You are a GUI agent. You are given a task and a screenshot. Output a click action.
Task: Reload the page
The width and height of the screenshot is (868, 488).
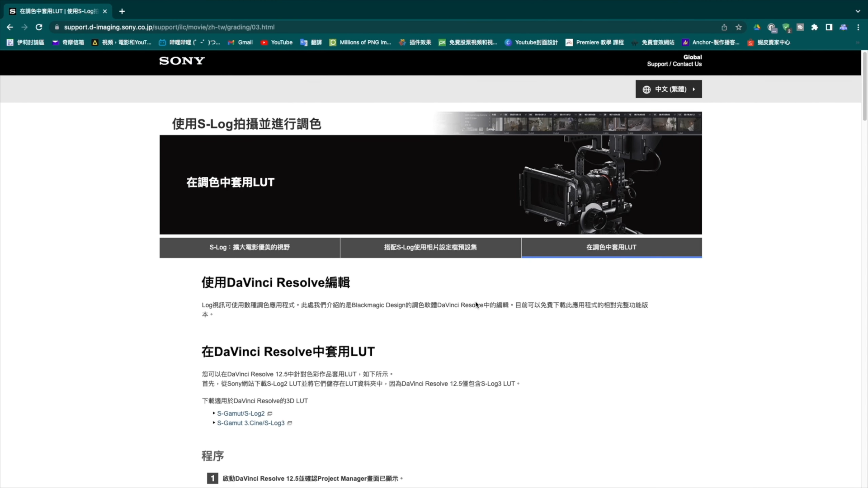(39, 27)
